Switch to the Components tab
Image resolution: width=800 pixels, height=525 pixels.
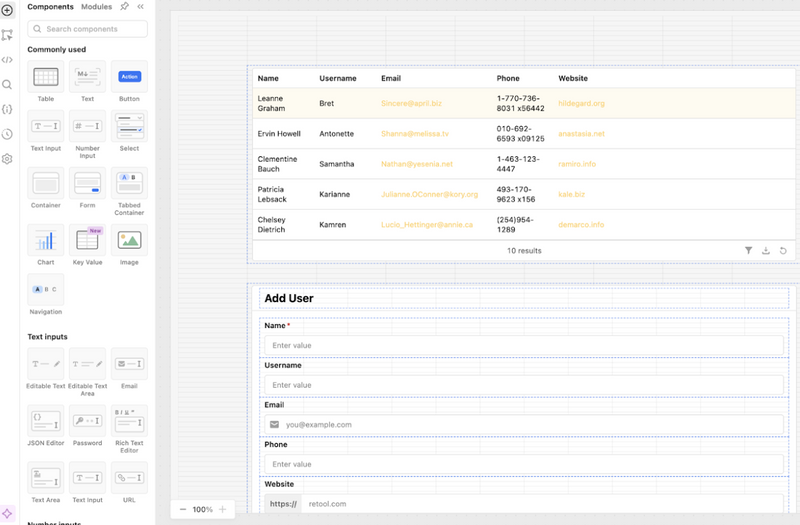51,7
